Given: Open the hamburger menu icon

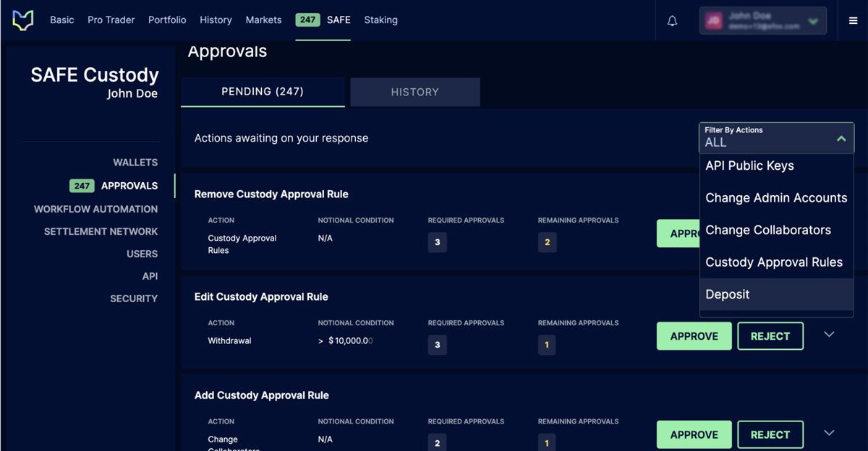Looking at the screenshot, I should pos(853,21).
